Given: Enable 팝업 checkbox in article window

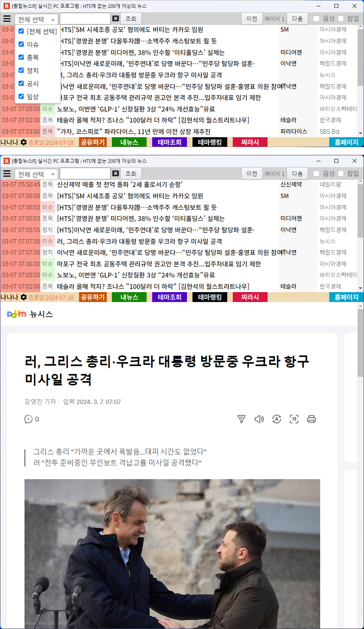Looking at the screenshot, I should [341, 173].
